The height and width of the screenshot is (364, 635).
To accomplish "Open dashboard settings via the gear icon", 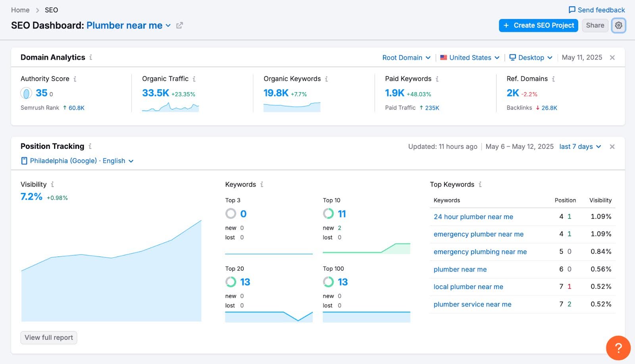I will point(618,25).
